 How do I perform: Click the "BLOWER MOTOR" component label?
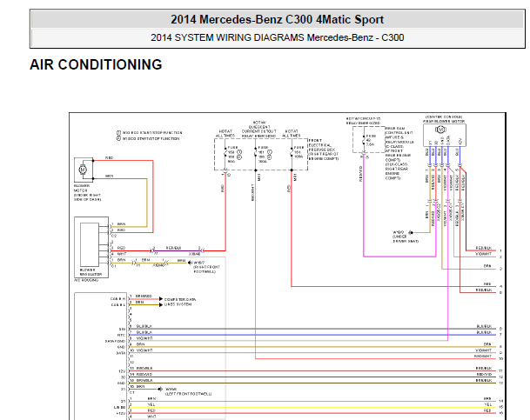[x=82, y=188]
